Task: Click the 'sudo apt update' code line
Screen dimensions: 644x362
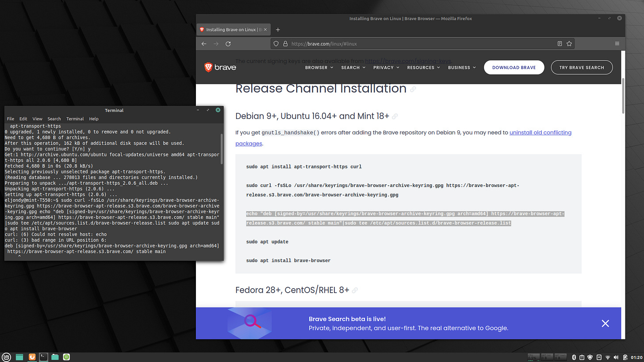Action: point(267,242)
